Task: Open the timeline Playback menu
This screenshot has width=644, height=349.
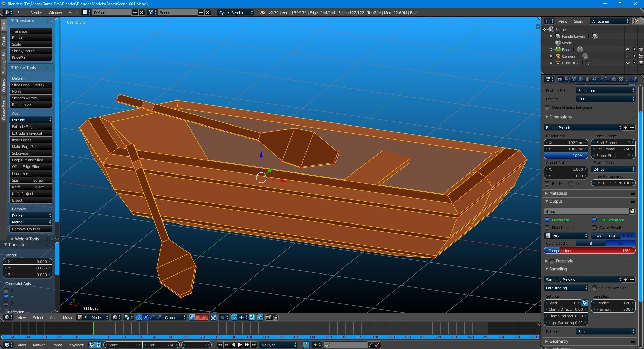Action: (76, 345)
